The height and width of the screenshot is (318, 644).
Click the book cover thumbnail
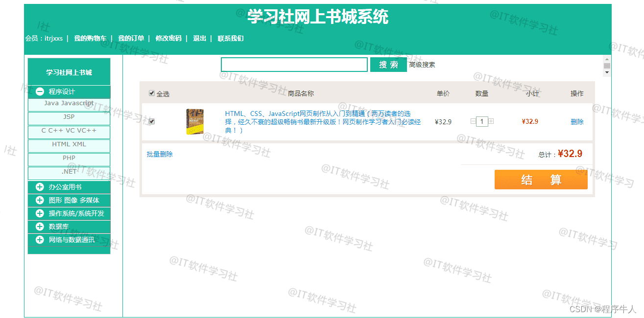(x=195, y=121)
